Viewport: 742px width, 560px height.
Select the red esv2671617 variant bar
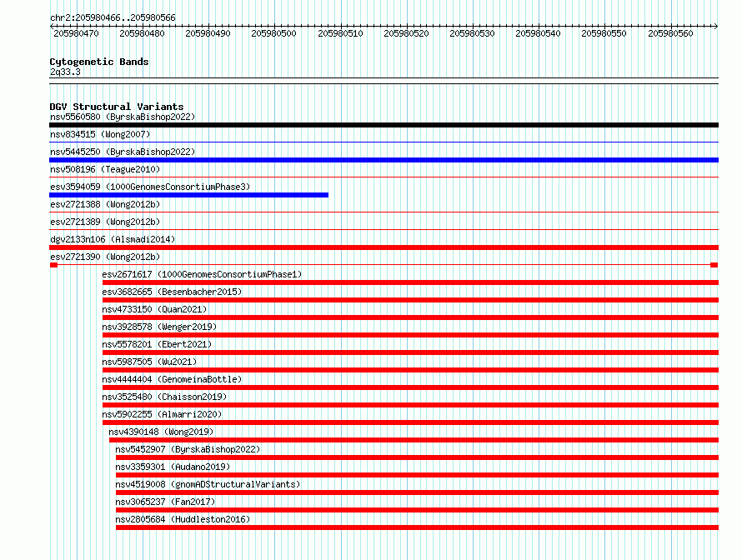(410, 282)
